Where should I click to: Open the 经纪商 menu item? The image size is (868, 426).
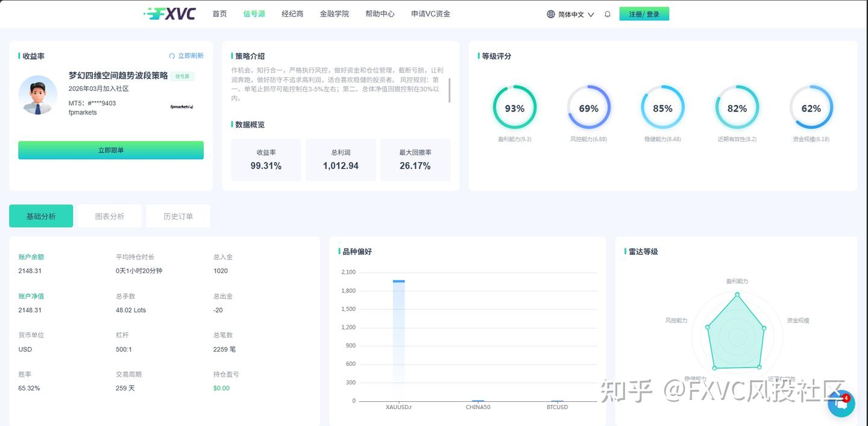pos(292,13)
